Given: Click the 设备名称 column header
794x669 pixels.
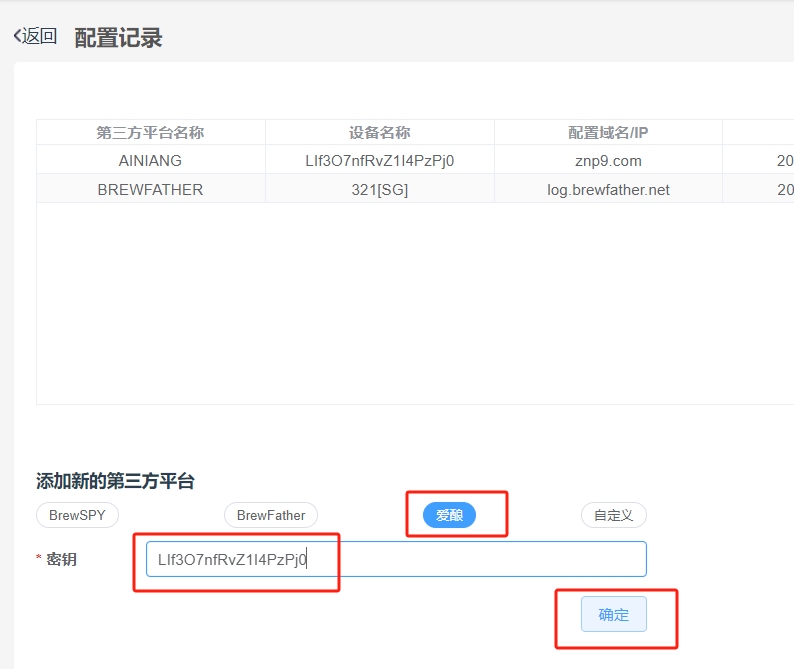Looking at the screenshot, I should tap(379, 133).
